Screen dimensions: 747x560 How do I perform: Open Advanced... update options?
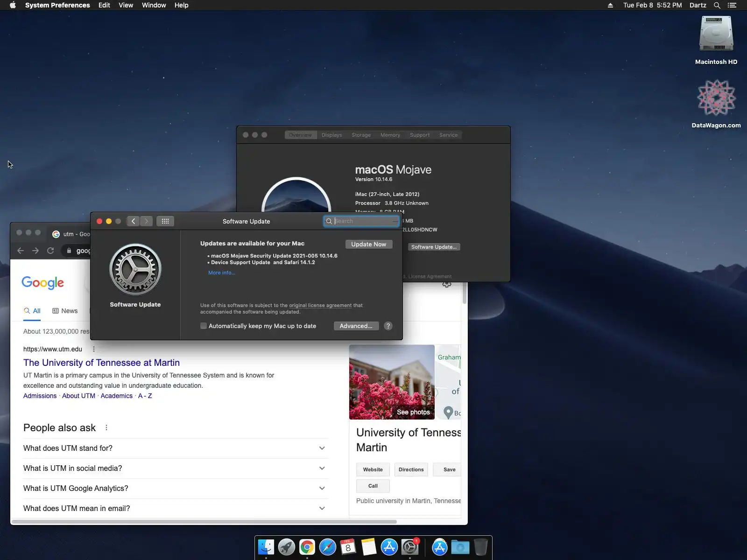[356, 326]
